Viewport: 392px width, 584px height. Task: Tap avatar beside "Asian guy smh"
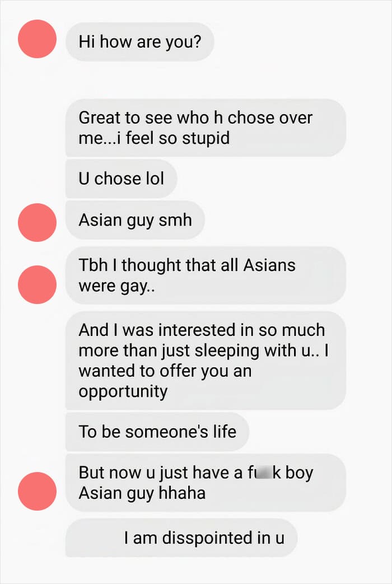[38, 222]
